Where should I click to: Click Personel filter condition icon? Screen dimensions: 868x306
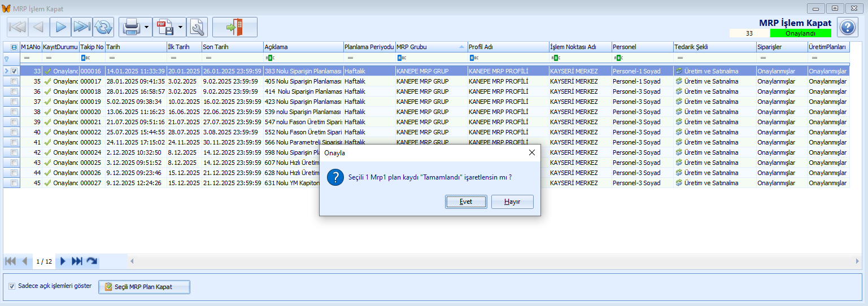[618, 58]
